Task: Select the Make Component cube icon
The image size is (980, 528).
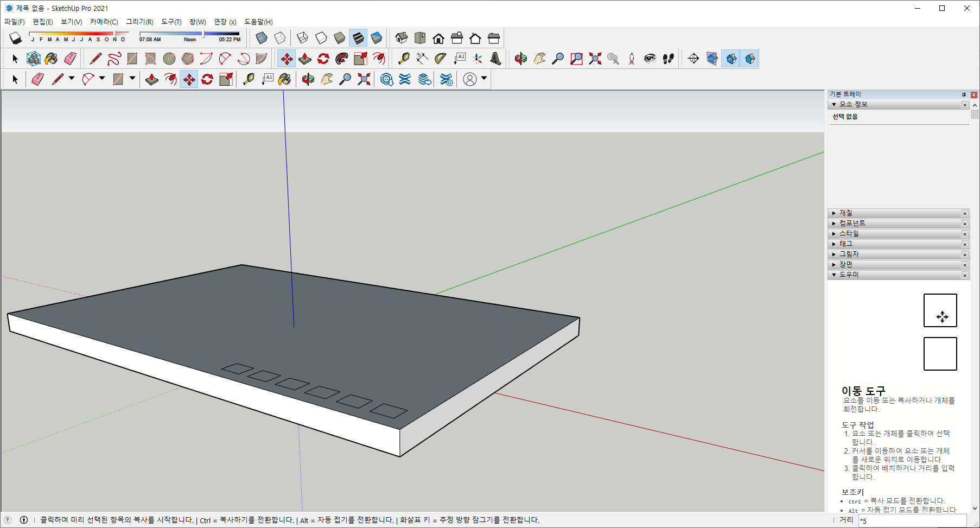Action: 34,59
